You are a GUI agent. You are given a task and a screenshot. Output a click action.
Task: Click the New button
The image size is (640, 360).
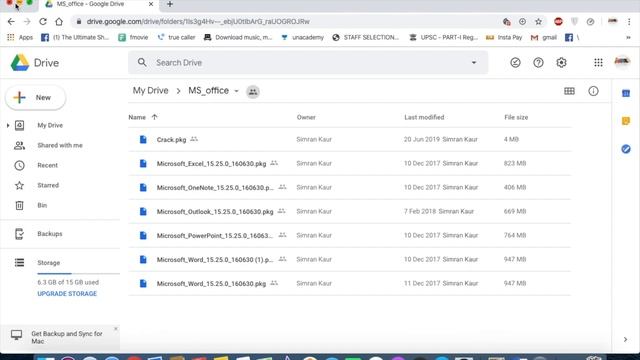36,98
